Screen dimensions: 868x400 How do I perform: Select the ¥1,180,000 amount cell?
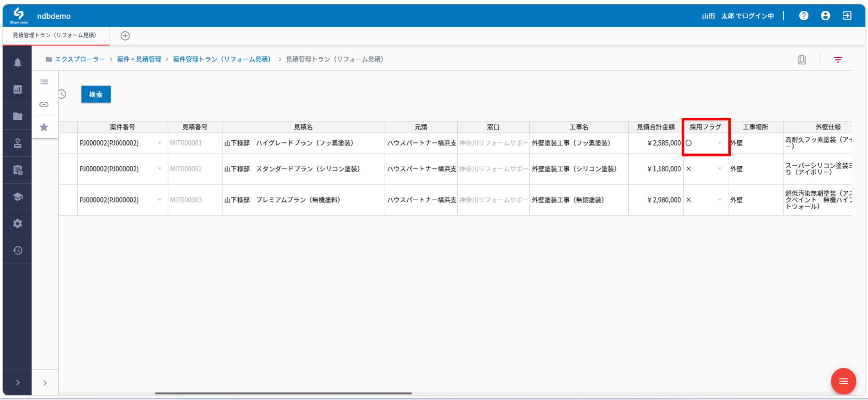click(655, 169)
